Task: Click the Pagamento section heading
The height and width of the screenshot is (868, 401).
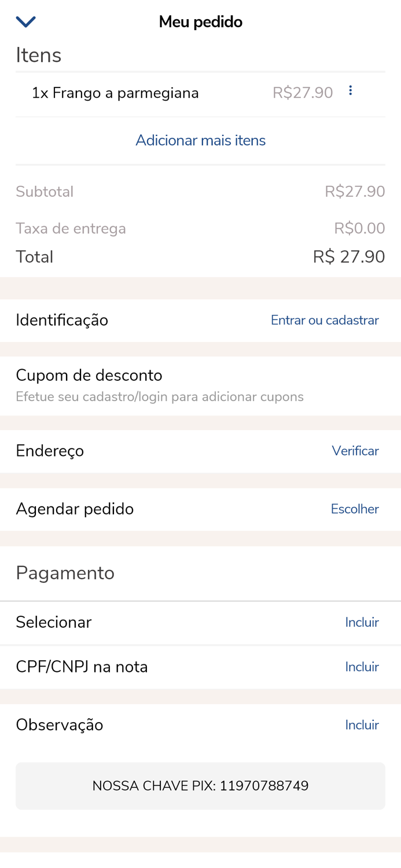Action: tap(65, 573)
